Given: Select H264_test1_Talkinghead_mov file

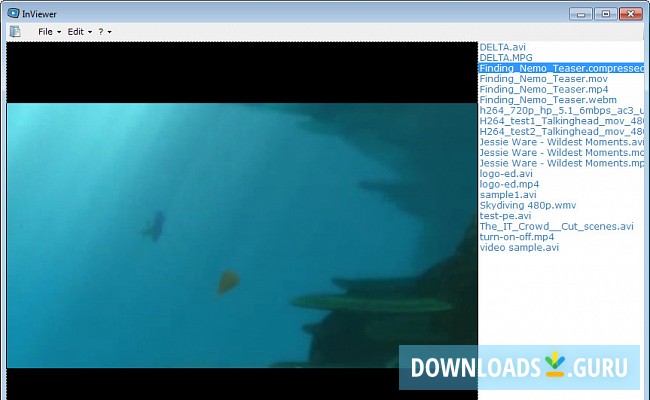Looking at the screenshot, I should pyautogui.click(x=561, y=121).
